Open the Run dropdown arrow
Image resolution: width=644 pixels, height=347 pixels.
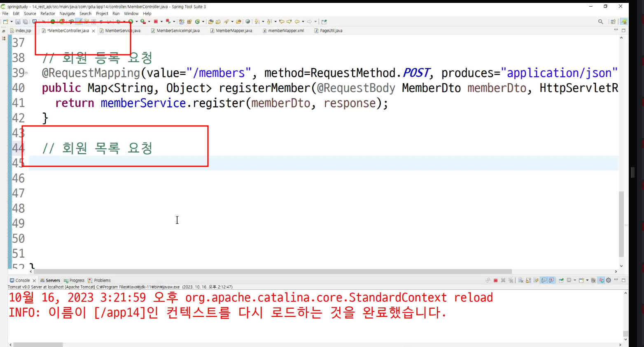click(137, 21)
